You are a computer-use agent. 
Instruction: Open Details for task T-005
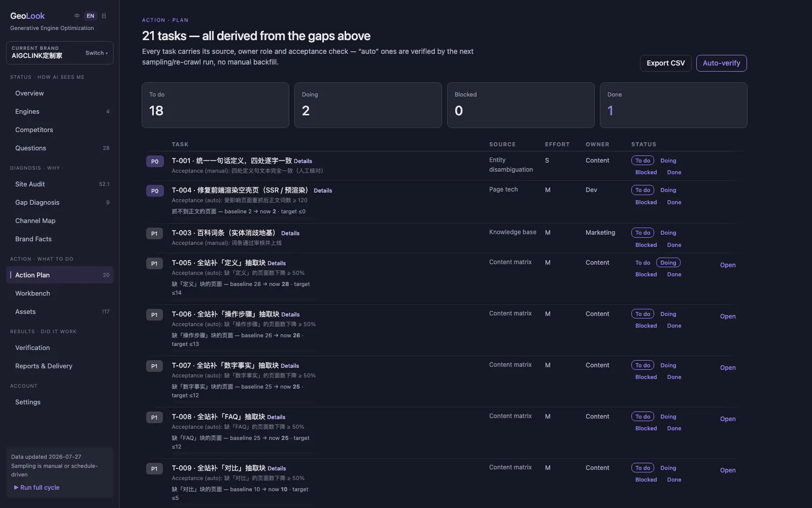tap(277, 263)
